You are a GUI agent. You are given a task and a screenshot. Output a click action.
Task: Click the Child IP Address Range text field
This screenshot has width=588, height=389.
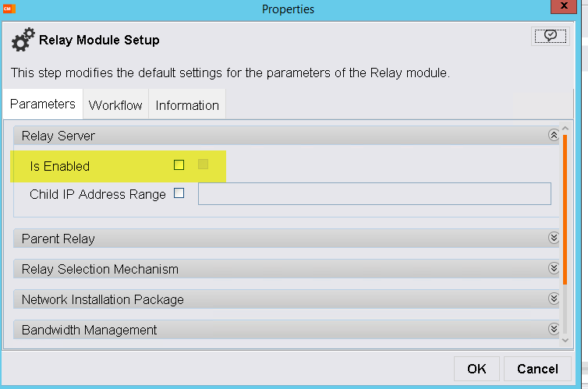pyautogui.click(x=374, y=194)
